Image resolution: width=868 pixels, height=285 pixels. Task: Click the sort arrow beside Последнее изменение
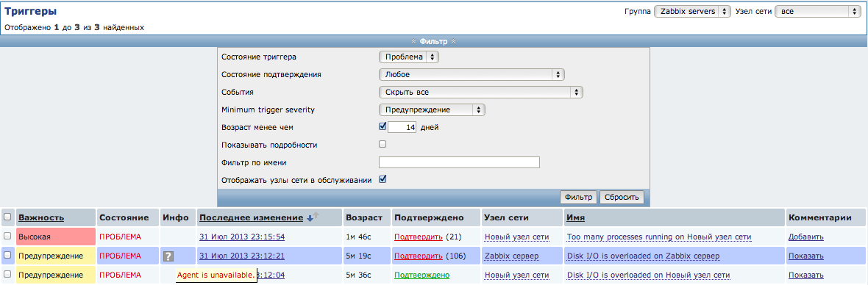(312, 217)
